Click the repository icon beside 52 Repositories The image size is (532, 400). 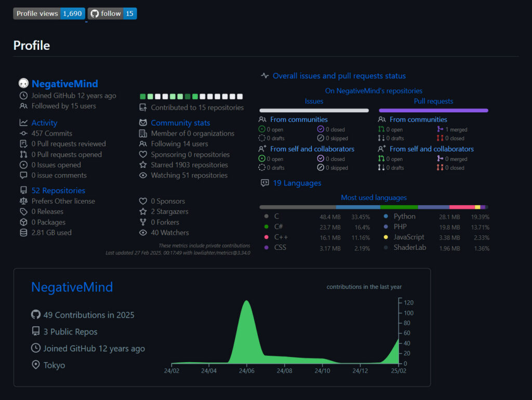point(23,190)
